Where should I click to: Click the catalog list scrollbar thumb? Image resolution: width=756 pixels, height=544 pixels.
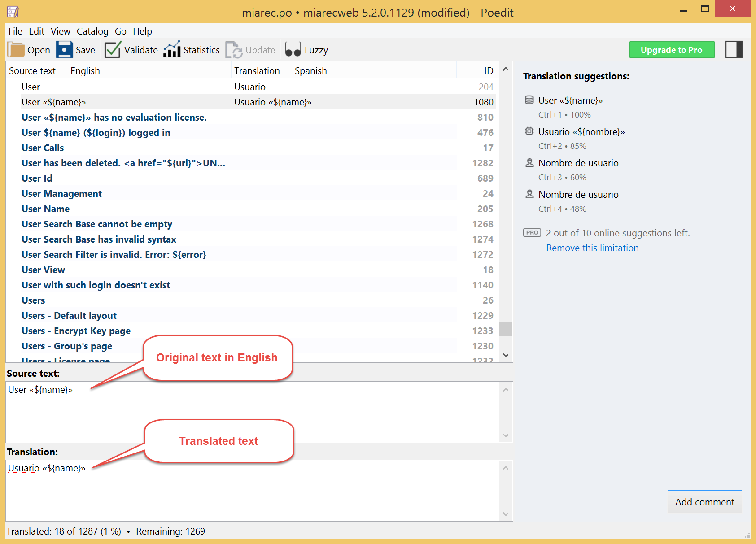pyautogui.click(x=506, y=329)
